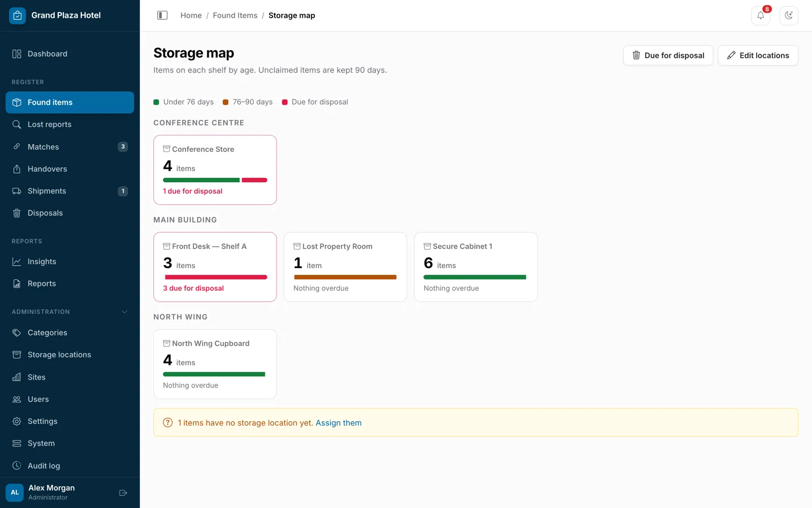Open Storage locations in the sidebar
The image size is (812, 508).
pos(70,355)
